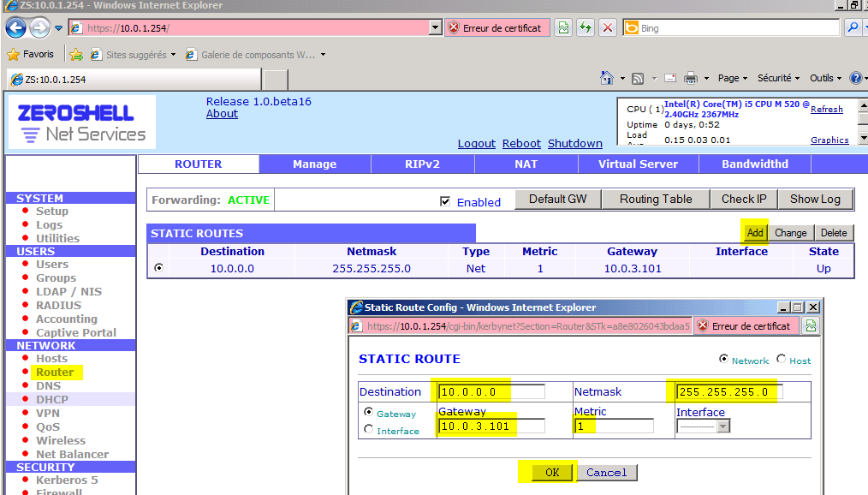Click the Print icon in command bar
Screen dimensions: 868x495
pos(691,78)
